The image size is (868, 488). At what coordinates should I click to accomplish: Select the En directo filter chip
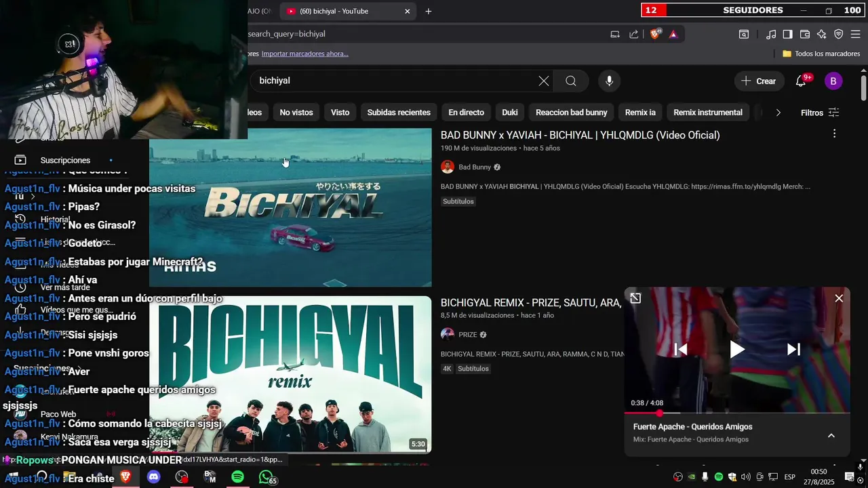pos(467,113)
